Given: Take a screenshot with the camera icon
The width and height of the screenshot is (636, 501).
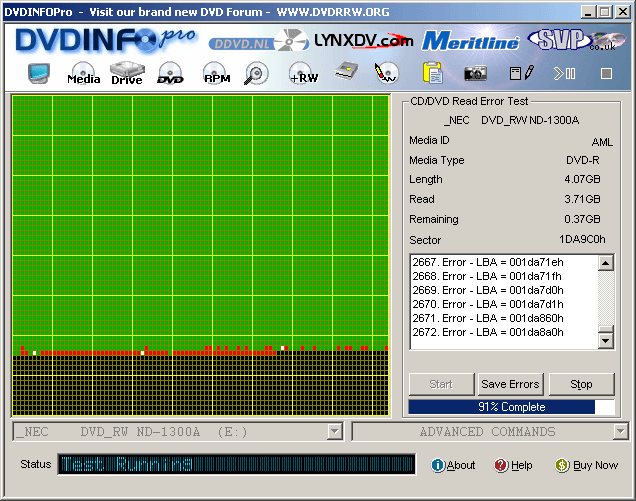Looking at the screenshot, I should point(475,73).
